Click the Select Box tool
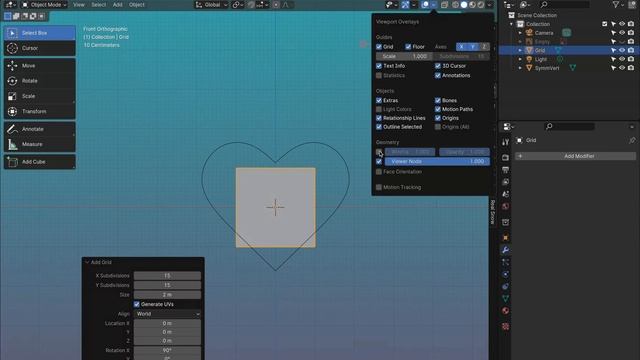Screen dimensions: 640x360 point(40,33)
